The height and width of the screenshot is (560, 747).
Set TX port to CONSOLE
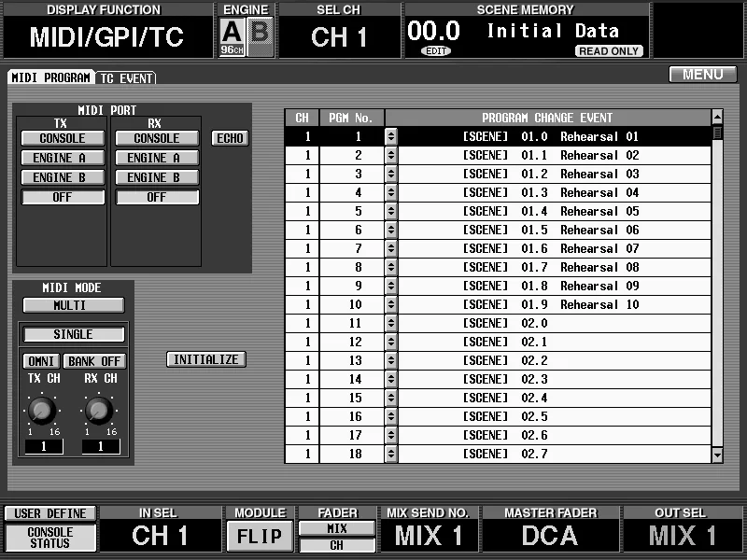(63, 138)
